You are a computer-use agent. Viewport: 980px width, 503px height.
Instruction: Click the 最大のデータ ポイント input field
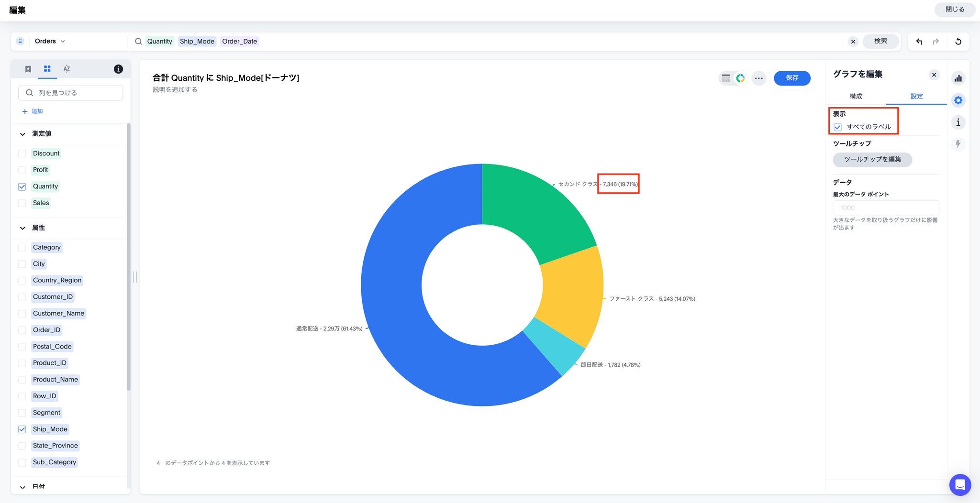886,208
